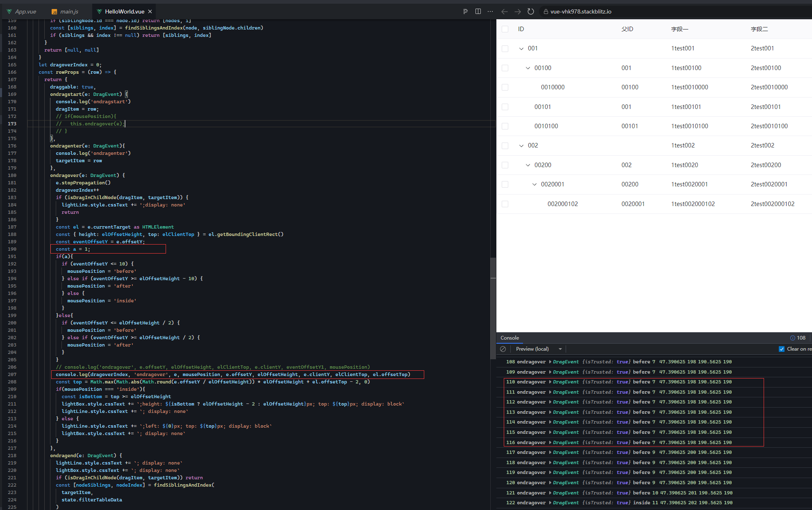812x510 pixels.
Task: Collapse the 002 row chevron
Action: pos(521,145)
